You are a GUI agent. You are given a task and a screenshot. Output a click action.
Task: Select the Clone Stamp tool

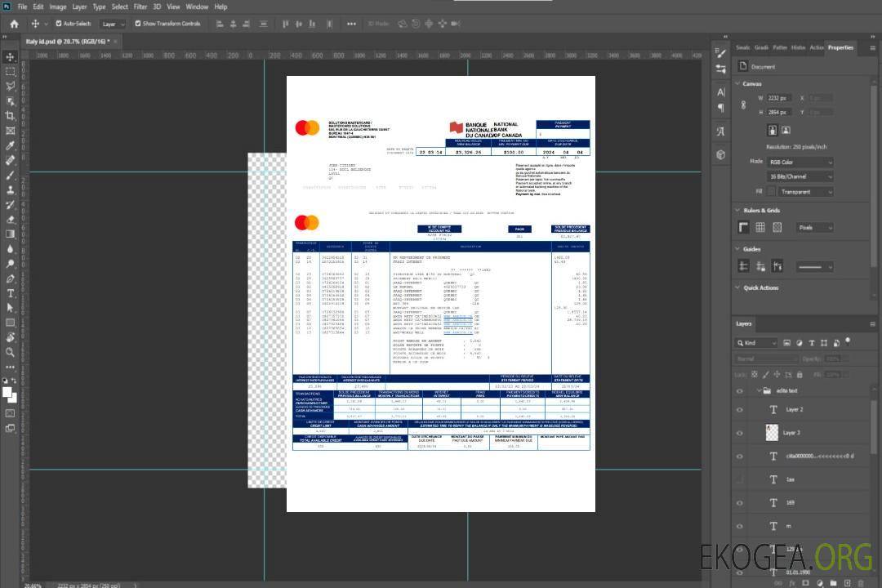(10, 189)
